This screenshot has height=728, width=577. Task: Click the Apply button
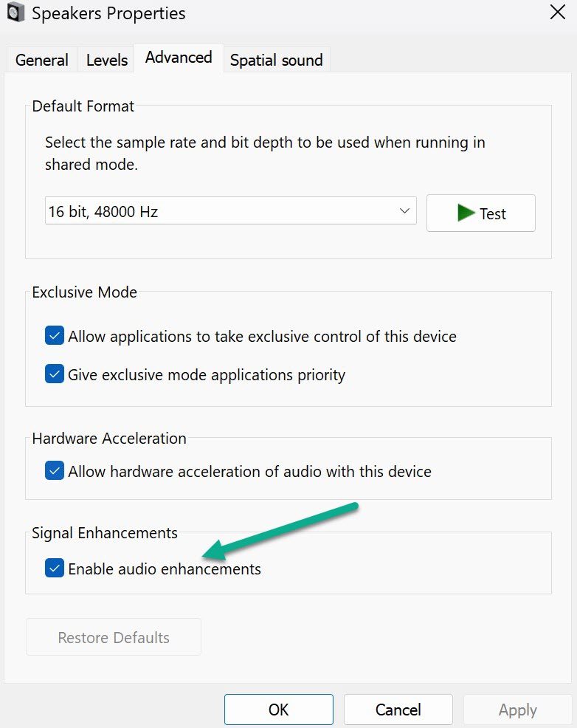tap(518, 710)
